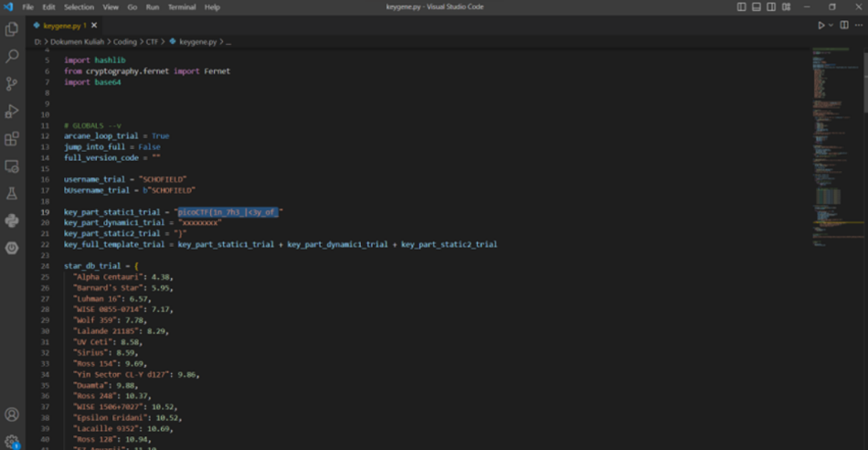Click the Split Editor Right button
Screen dimensions: 868x450
(x=843, y=26)
